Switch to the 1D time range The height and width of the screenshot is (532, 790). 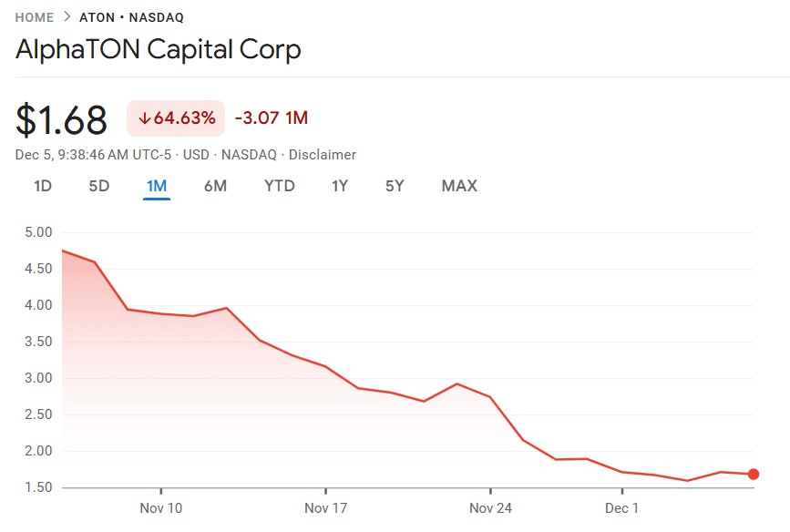[x=42, y=186]
